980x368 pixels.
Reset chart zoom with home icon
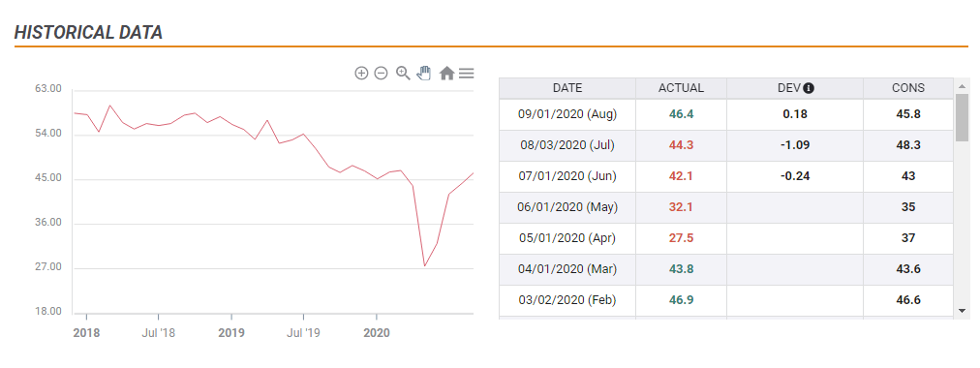446,73
